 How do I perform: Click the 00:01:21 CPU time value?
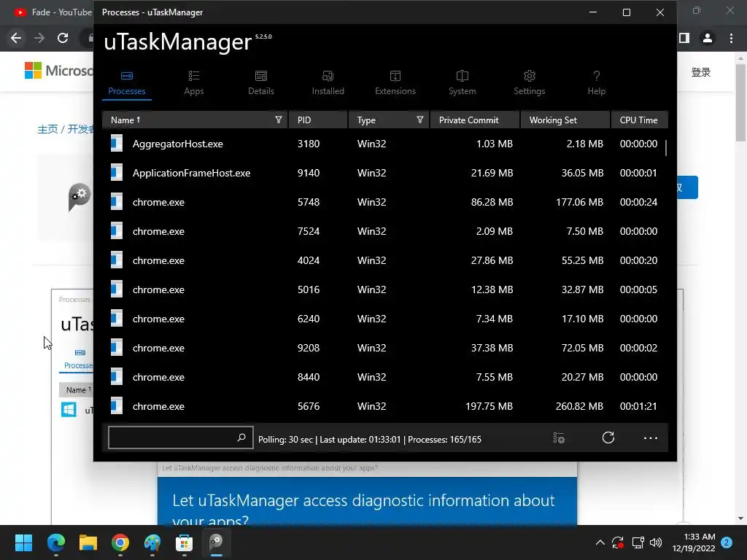click(638, 406)
